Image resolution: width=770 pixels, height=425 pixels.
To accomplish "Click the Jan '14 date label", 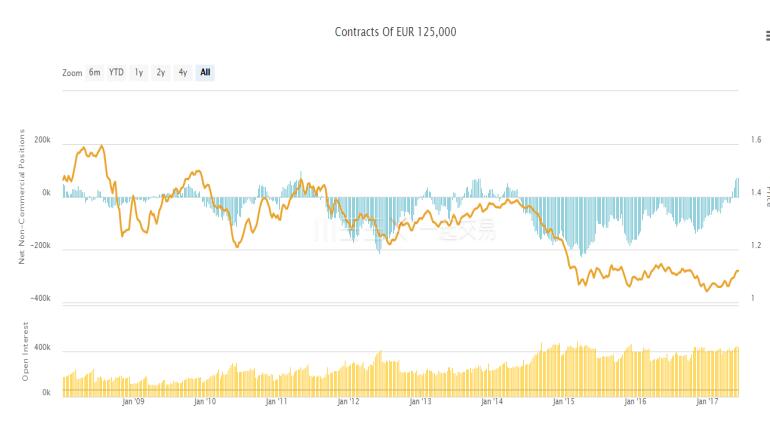I will (x=493, y=403).
